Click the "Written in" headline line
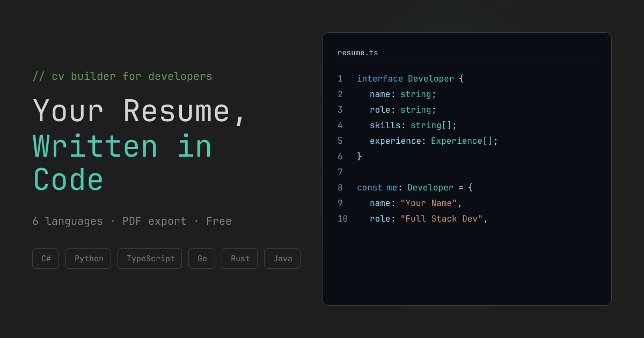Screen dimensions: 644x338 point(122,146)
